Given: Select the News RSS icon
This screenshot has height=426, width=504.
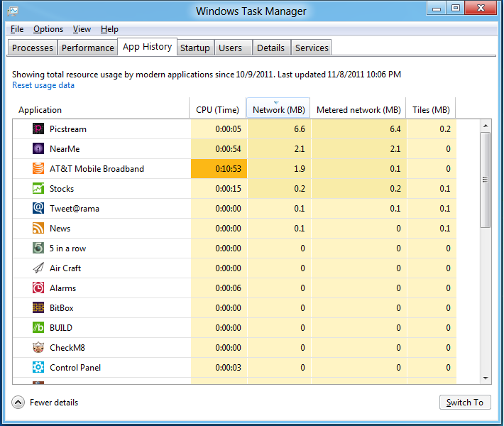Looking at the screenshot, I should pyautogui.click(x=38, y=229).
